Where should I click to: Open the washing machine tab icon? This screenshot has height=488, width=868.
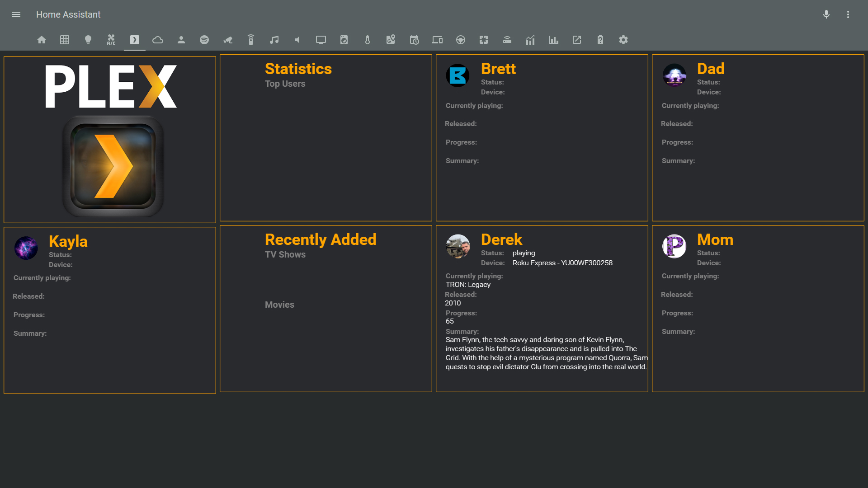click(344, 40)
